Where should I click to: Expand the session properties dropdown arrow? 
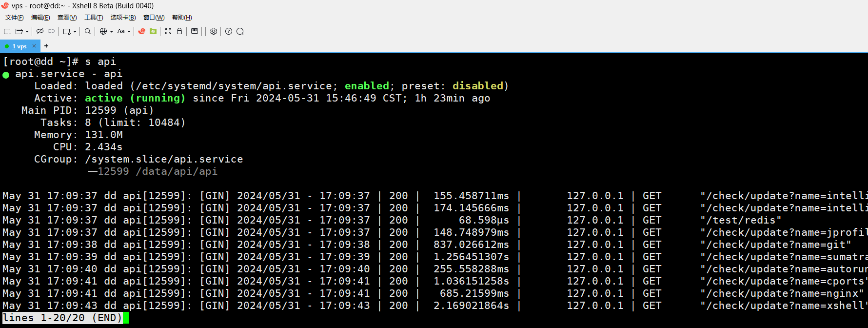(x=75, y=32)
